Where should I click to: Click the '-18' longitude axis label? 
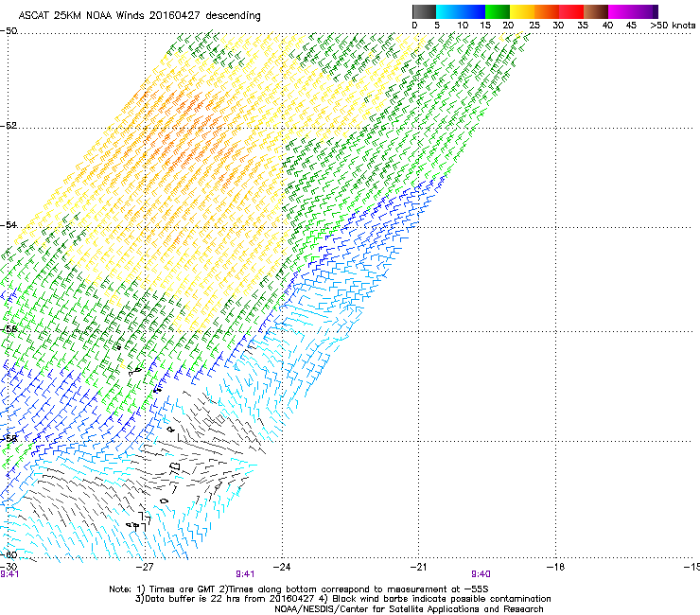pos(555,567)
